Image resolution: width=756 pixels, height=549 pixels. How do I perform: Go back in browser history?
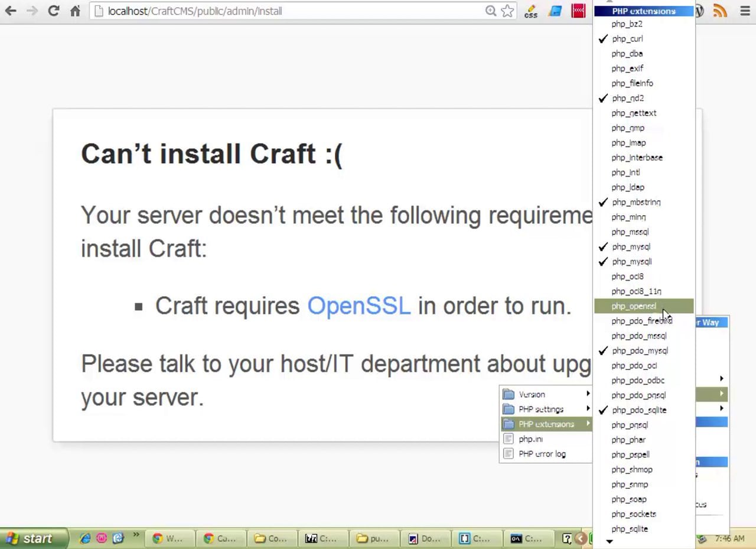tap(11, 11)
